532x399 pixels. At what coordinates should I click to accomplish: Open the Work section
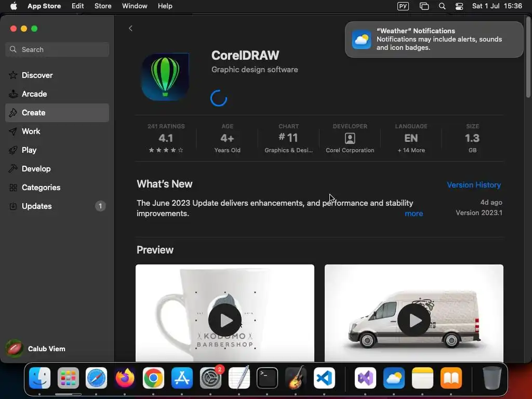click(57, 131)
